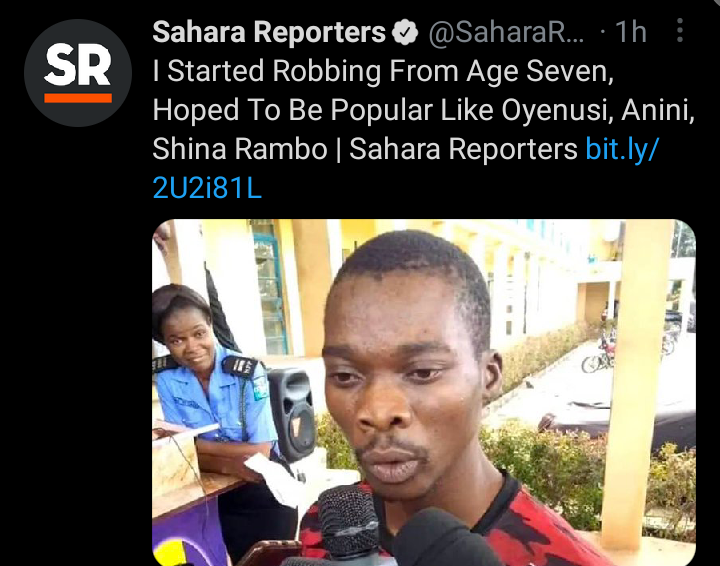Open the tweet's attached photo
This screenshot has height=566, width=720.
pyautogui.click(x=424, y=392)
